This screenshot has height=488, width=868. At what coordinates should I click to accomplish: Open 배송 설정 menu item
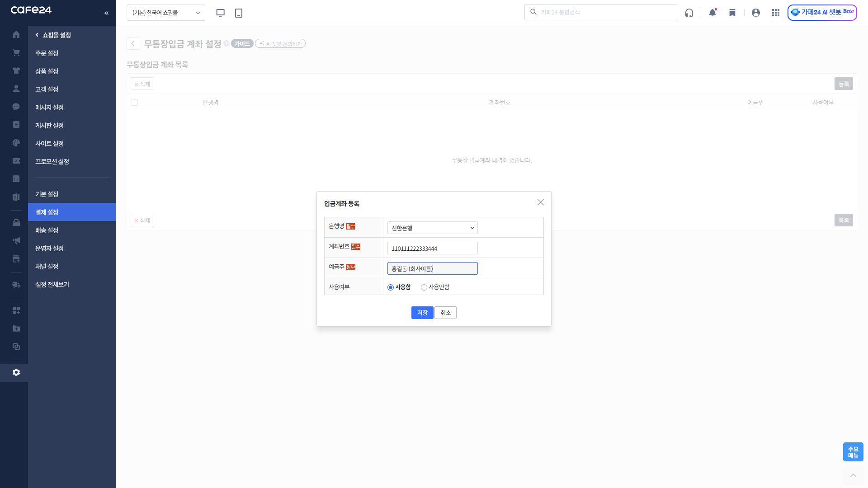[47, 230]
